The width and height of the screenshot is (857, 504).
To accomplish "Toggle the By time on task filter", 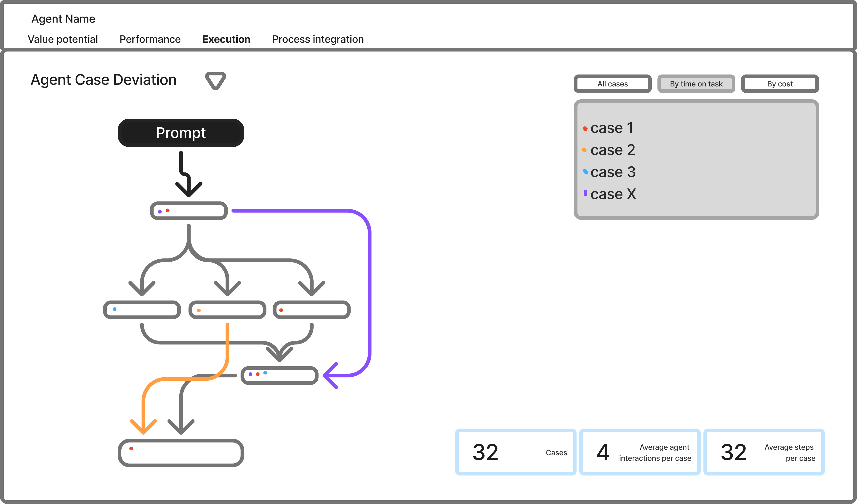I will click(696, 84).
